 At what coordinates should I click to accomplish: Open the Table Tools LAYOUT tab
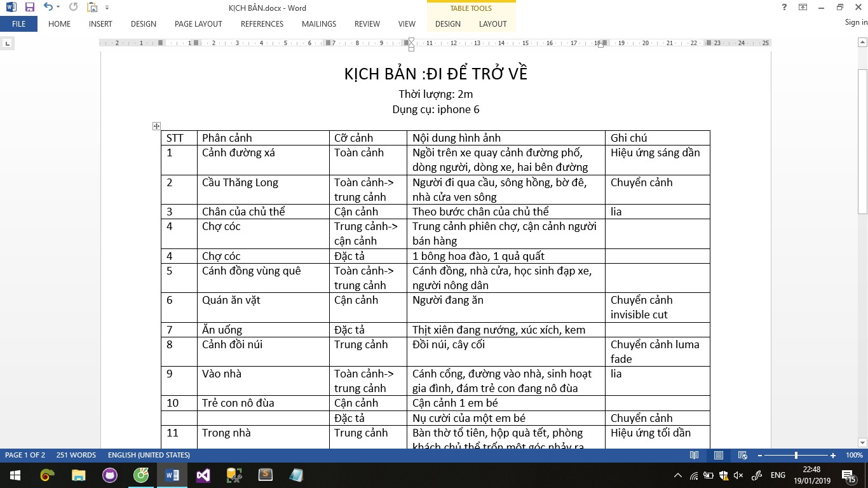pos(493,24)
